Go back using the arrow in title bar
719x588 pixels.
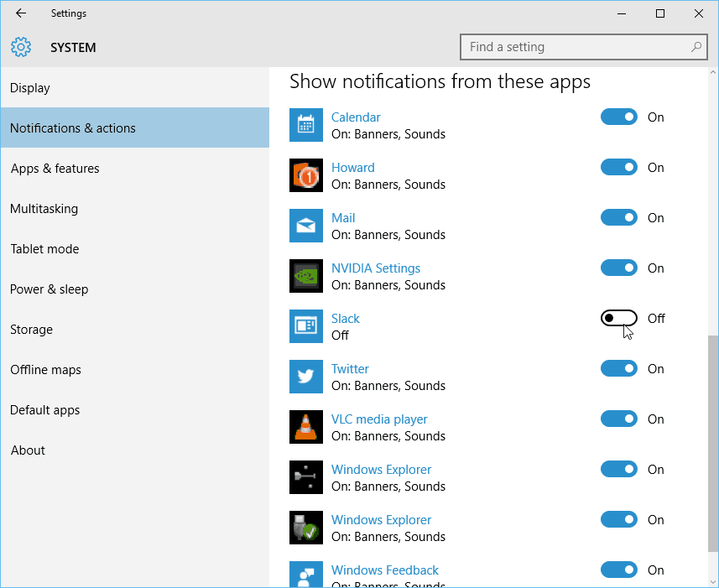[x=21, y=13]
